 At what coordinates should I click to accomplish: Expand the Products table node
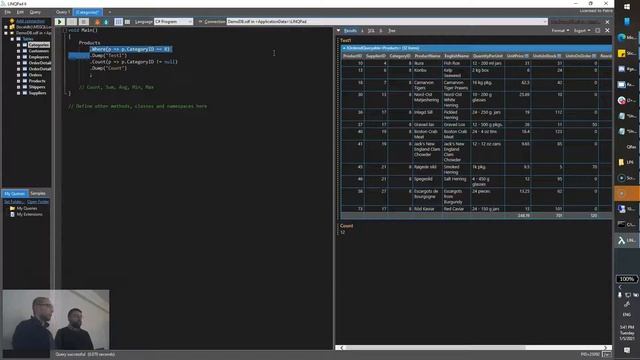point(18,81)
